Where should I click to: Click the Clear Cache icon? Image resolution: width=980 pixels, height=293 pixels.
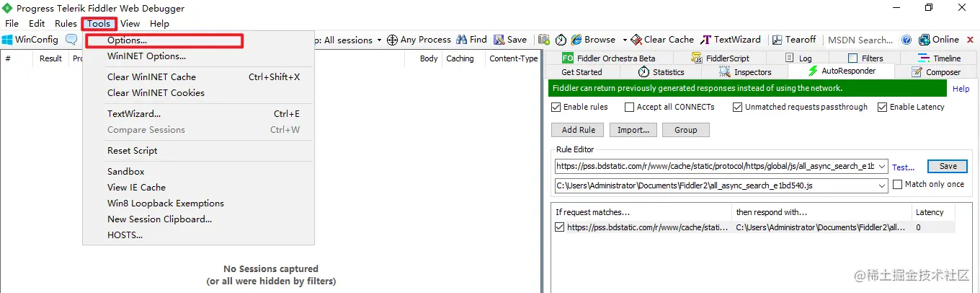click(x=636, y=40)
